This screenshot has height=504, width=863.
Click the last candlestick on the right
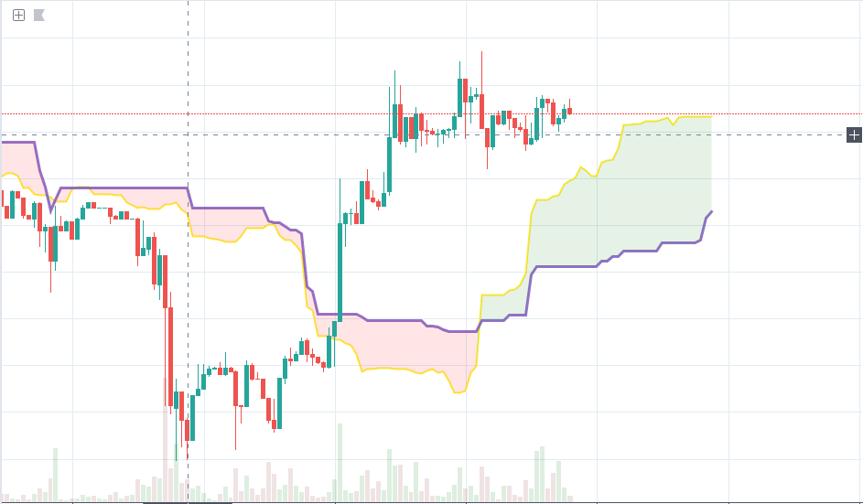pyautogui.click(x=569, y=112)
